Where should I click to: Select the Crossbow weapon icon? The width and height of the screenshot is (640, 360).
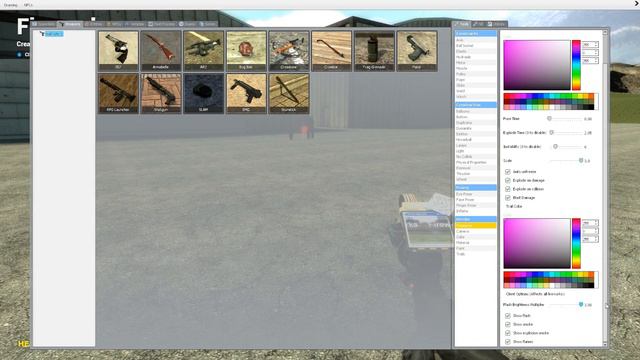[x=289, y=51]
